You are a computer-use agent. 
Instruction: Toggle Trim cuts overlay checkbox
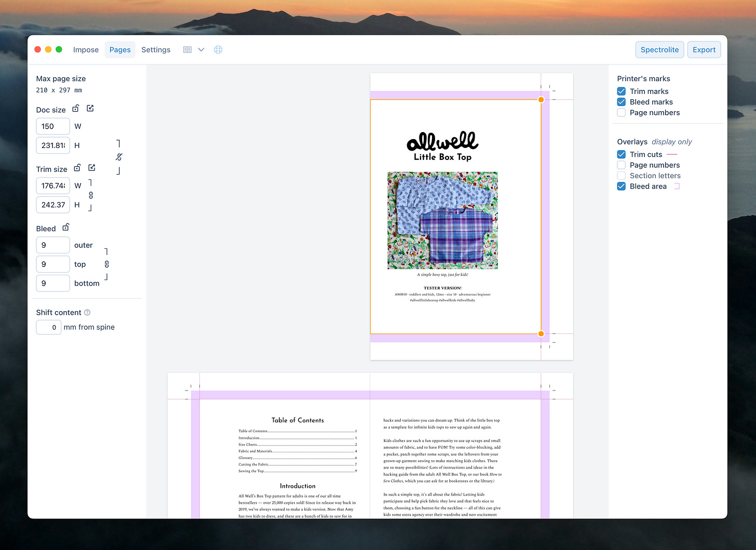point(621,154)
